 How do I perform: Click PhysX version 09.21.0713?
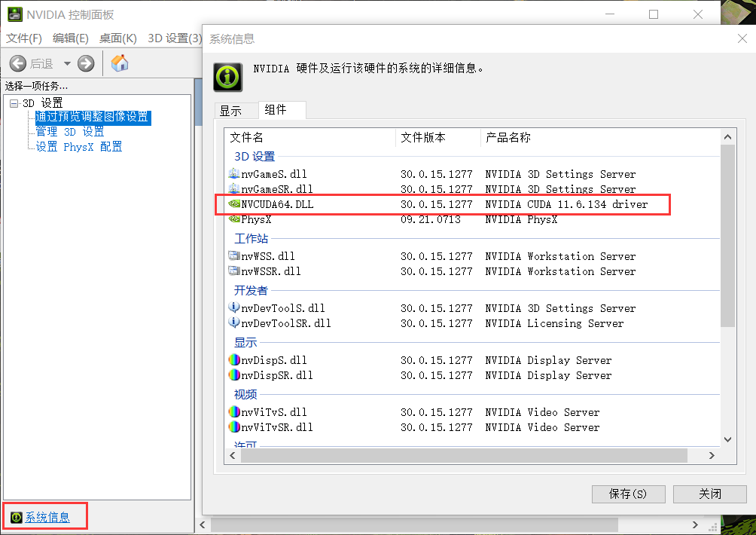tap(431, 219)
